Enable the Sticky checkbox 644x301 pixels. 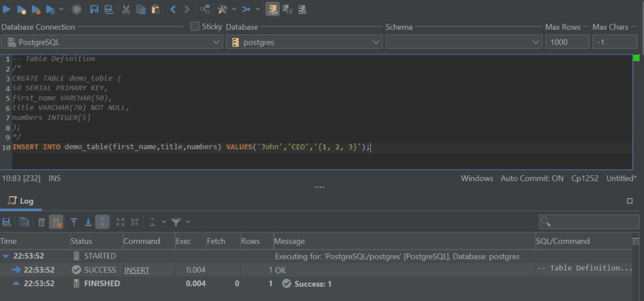[x=195, y=26]
